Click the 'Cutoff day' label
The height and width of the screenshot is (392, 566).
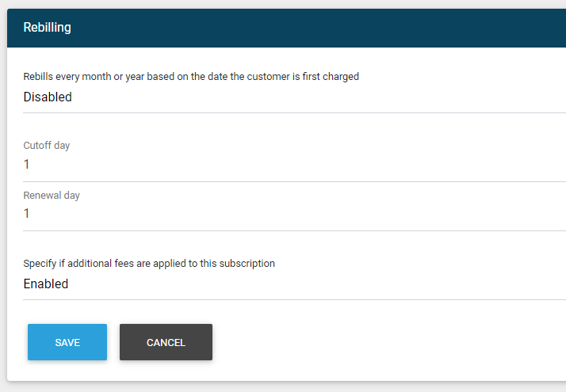pos(47,146)
